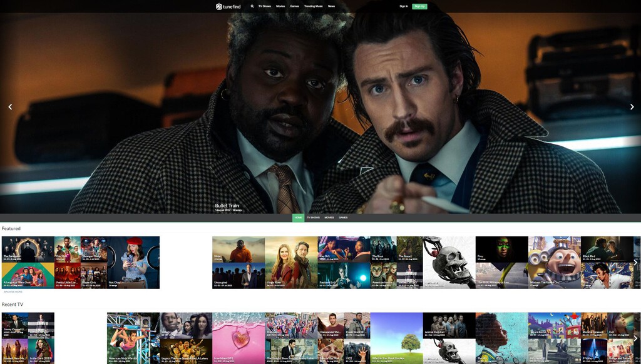Image resolution: width=641 pixels, height=364 pixels.
Task: Open Games in top navigation
Action: click(294, 6)
